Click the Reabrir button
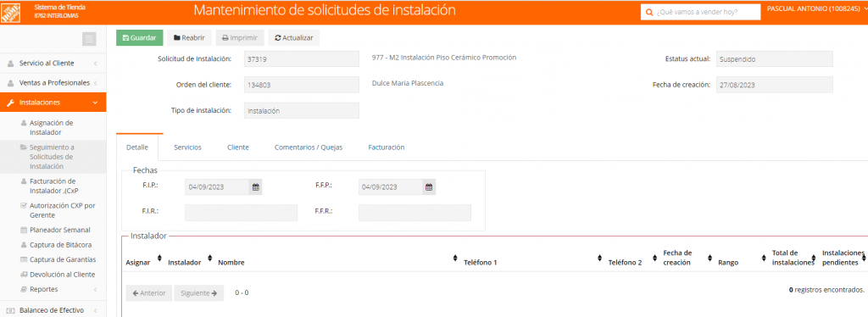 click(x=189, y=38)
